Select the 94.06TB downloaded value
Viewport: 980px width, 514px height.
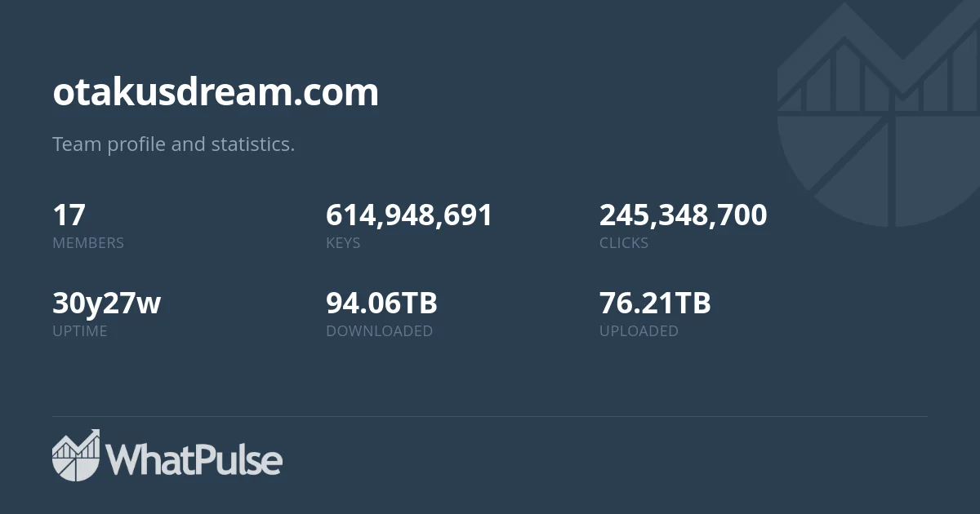[x=381, y=304]
